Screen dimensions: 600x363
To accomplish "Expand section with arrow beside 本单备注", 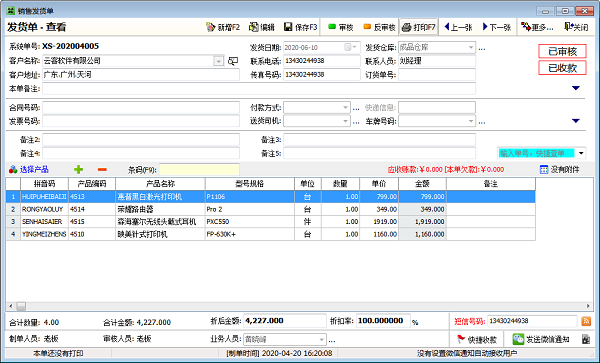I will click(x=576, y=88).
